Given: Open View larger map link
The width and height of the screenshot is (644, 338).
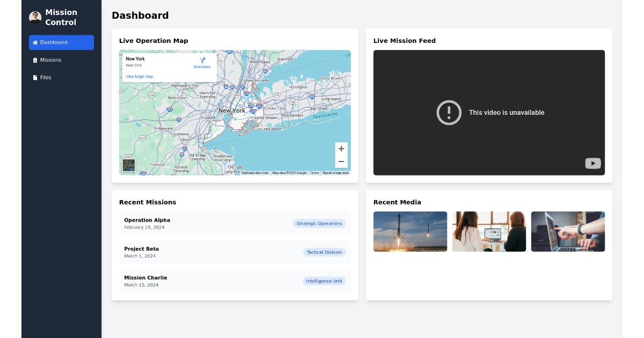Looking at the screenshot, I should 139,76.
